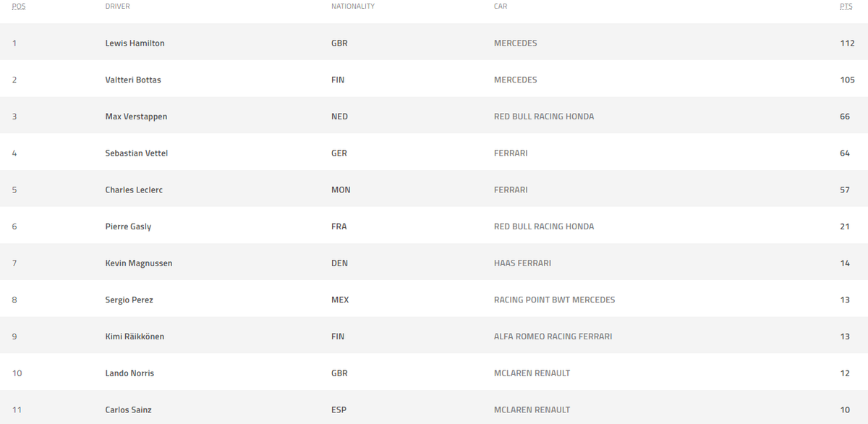Image resolution: width=868 pixels, height=424 pixels.
Task: Open MCLAREN RENAULT link in Norris row
Action: tap(532, 373)
